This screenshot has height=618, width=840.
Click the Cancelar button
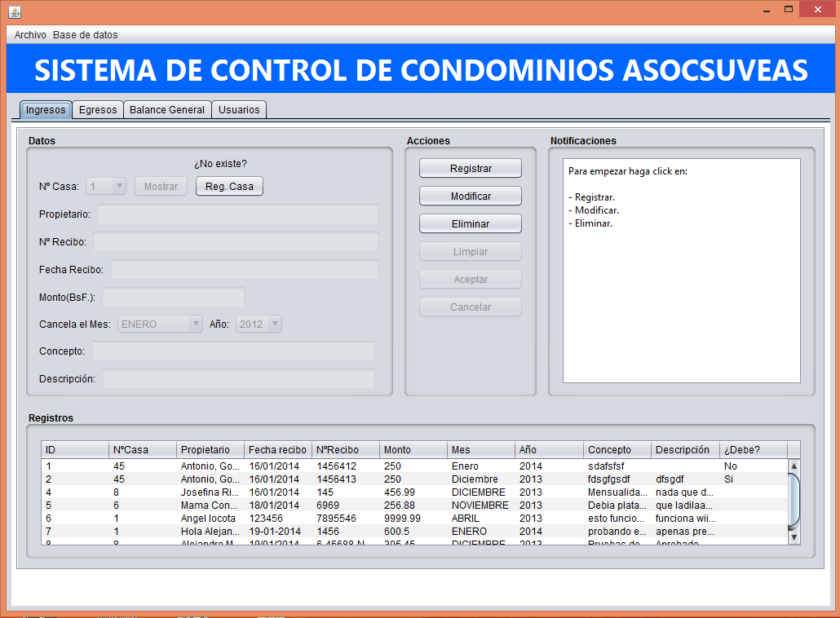(x=471, y=307)
